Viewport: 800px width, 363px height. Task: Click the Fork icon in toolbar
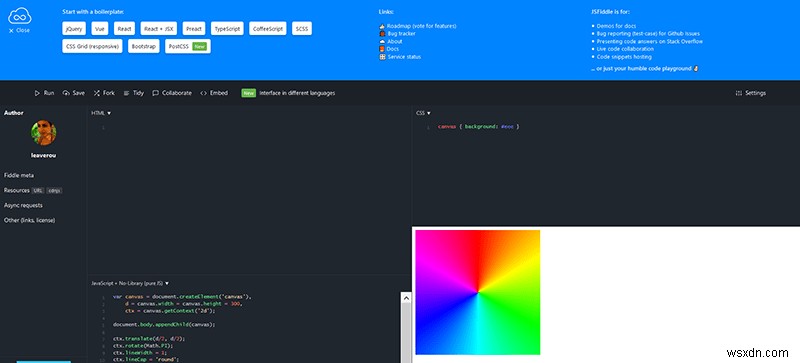point(97,93)
